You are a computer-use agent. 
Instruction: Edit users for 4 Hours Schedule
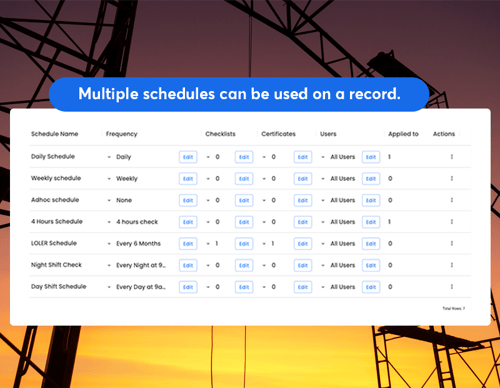pyautogui.click(x=371, y=222)
